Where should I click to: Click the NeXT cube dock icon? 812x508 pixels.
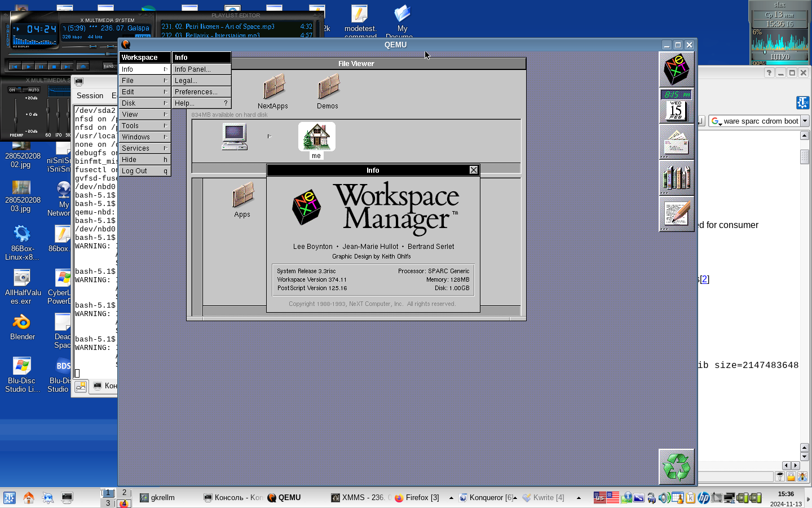click(x=676, y=69)
